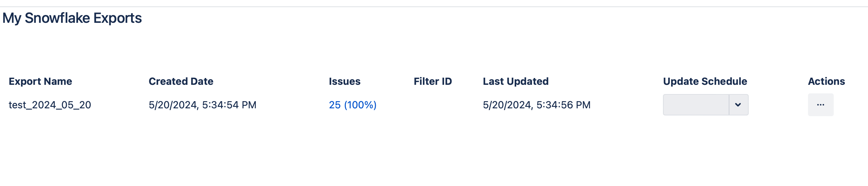Select the test_2024_05_20 export name
868x186 pixels.
pos(50,105)
